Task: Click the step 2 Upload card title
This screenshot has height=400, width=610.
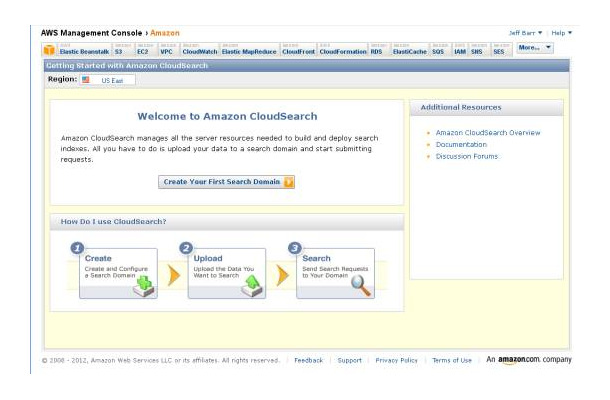Action: (x=208, y=258)
